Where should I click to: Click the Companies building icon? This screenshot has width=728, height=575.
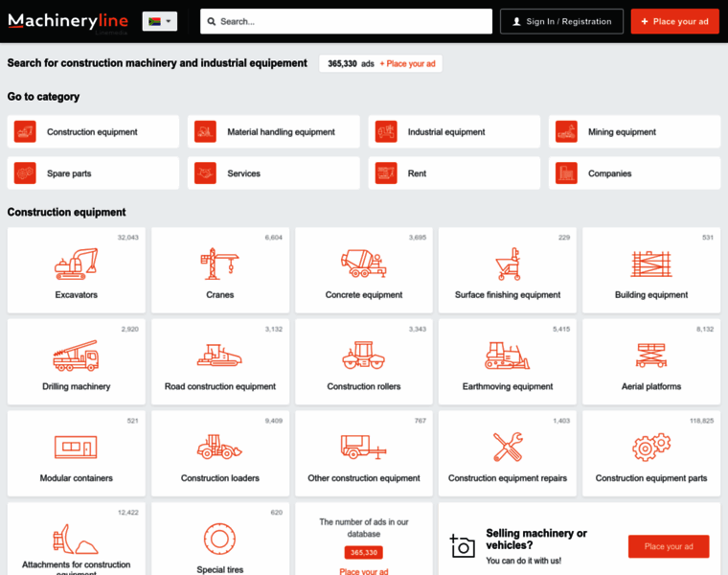point(566,173)
